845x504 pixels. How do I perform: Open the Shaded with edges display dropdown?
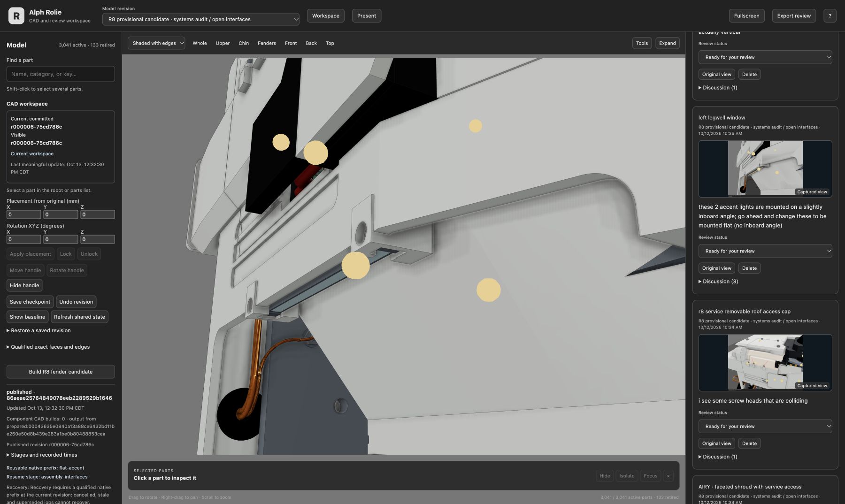(156, 43)
